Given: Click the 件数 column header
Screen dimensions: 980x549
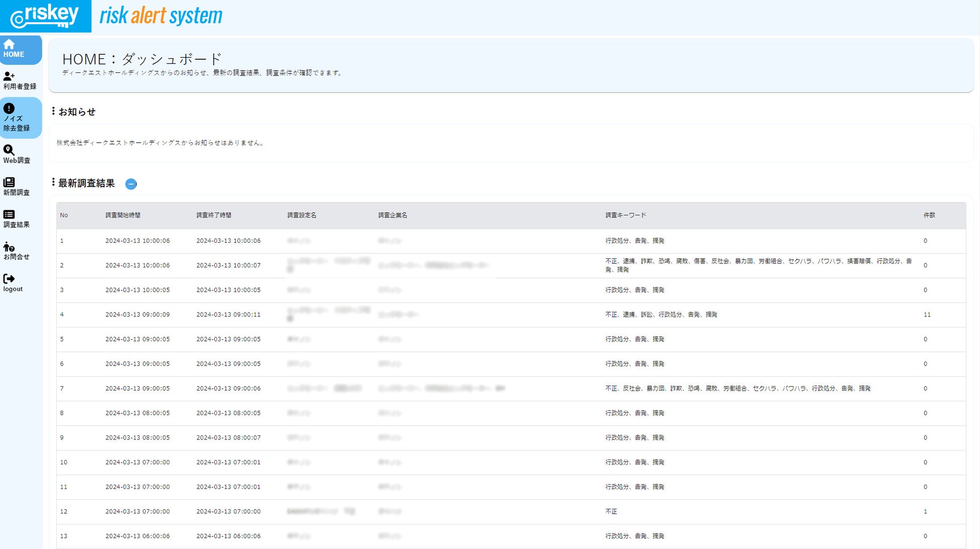Looking at the screenshot, I should (929, 215).
